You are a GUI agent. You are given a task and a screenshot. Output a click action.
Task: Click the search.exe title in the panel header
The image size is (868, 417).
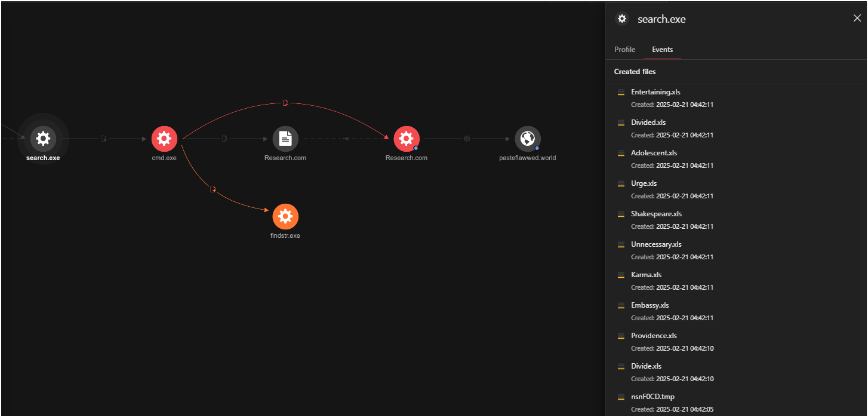(x=661, y=19)
